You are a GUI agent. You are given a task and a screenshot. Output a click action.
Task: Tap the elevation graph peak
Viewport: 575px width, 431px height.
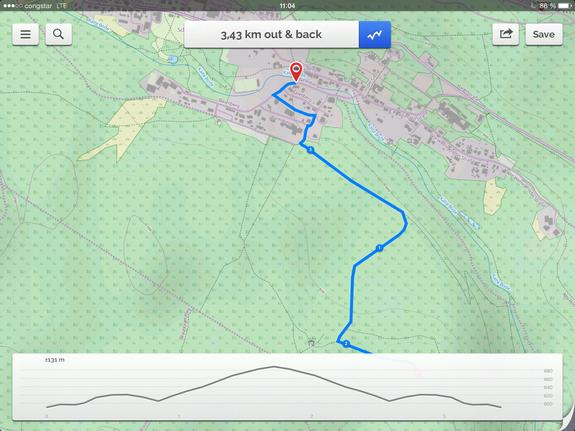274,366
